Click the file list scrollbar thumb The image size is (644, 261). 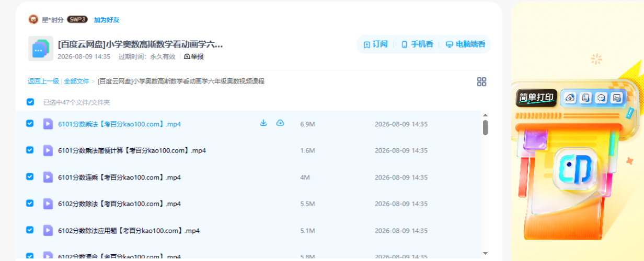click(485, 127)
